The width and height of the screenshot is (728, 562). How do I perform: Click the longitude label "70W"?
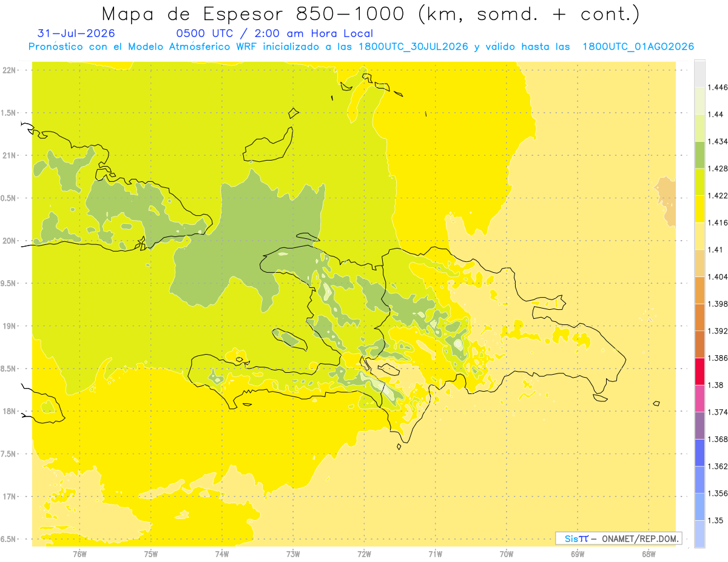coord(507,554)
